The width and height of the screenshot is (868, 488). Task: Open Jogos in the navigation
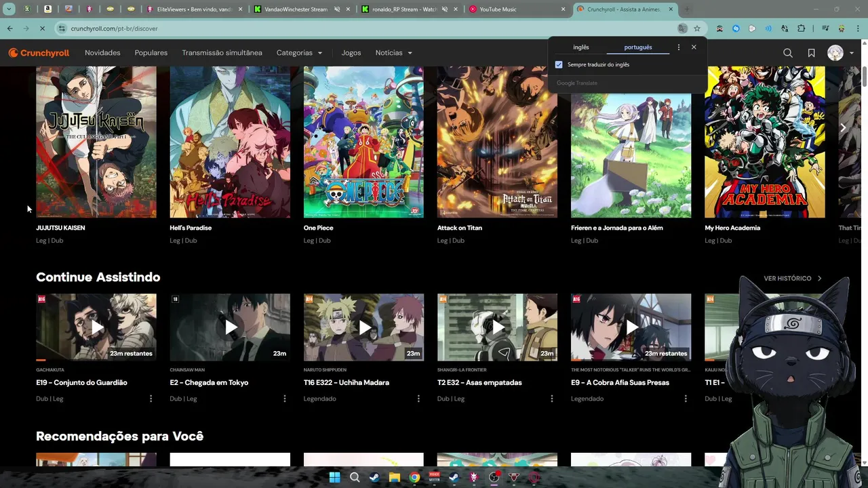[x=351, y=53]
